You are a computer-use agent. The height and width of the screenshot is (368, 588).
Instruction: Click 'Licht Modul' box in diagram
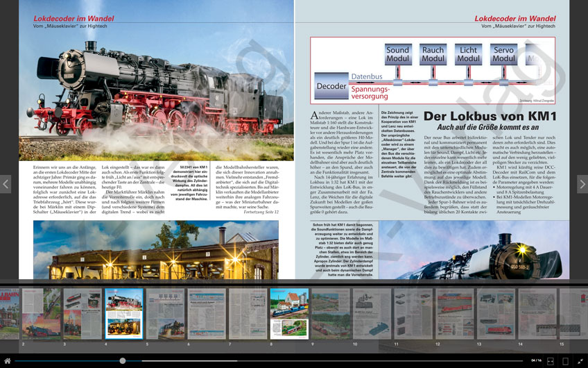[x=468, y=54]
